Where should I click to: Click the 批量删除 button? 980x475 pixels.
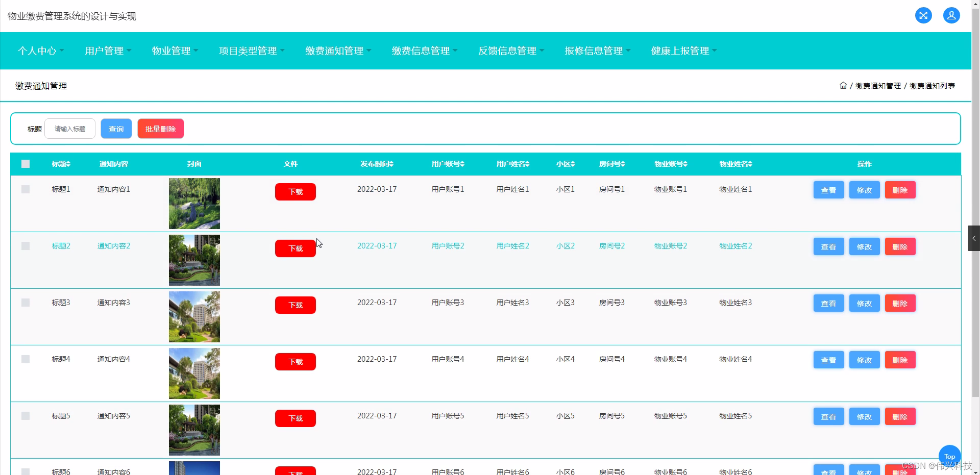pos(160,129)
